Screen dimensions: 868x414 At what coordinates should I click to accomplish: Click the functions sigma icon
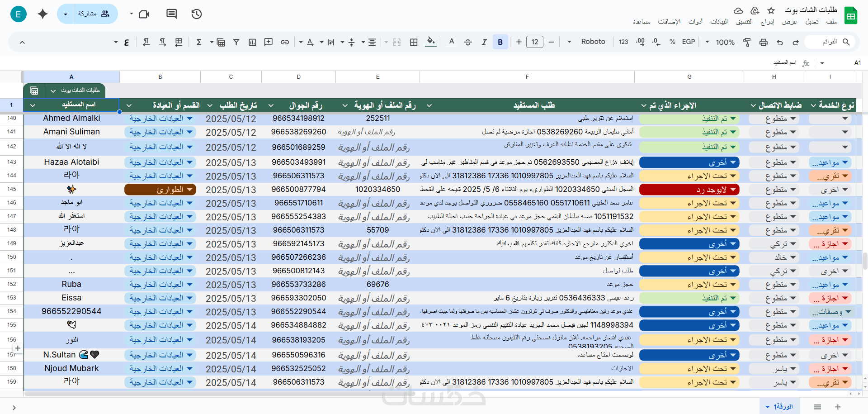pos(198,42)
